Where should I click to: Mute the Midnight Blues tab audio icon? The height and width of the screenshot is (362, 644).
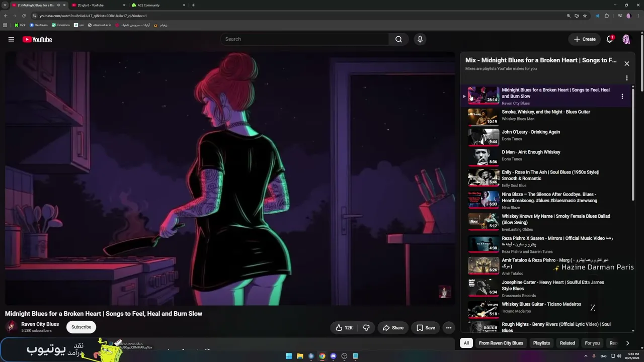coord(58,5)
